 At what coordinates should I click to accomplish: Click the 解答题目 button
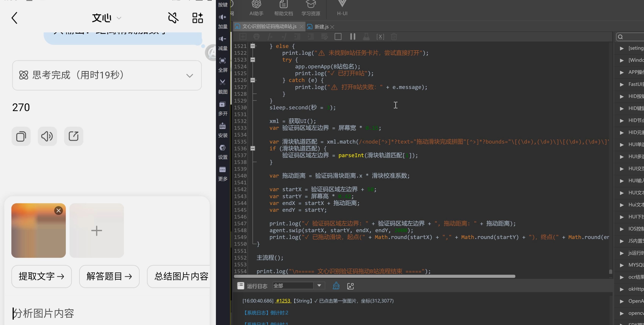pos(109,276)
